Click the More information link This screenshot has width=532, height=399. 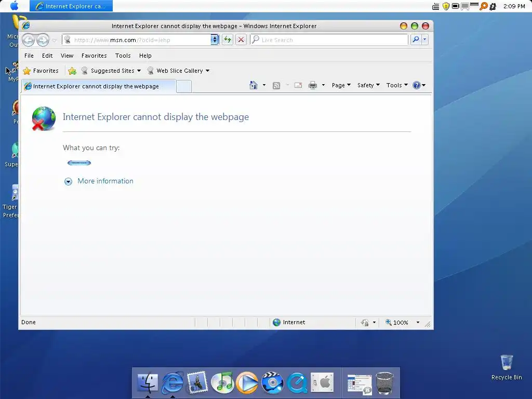pyautogui.click(x=105, y=181)
